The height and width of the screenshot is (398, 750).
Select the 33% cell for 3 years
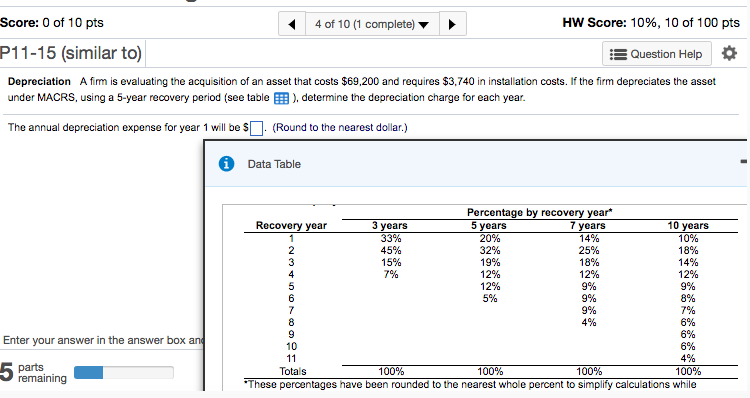click(x=391, y=238)
